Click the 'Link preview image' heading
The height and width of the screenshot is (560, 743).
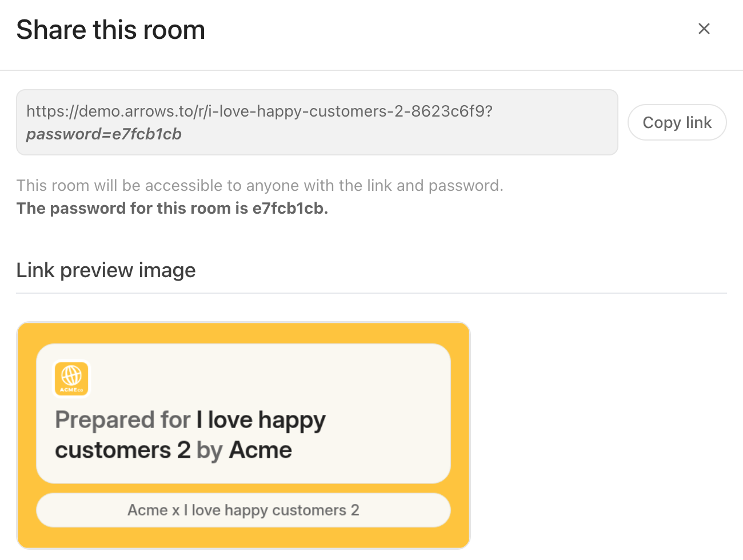click(x=106, y=270)
